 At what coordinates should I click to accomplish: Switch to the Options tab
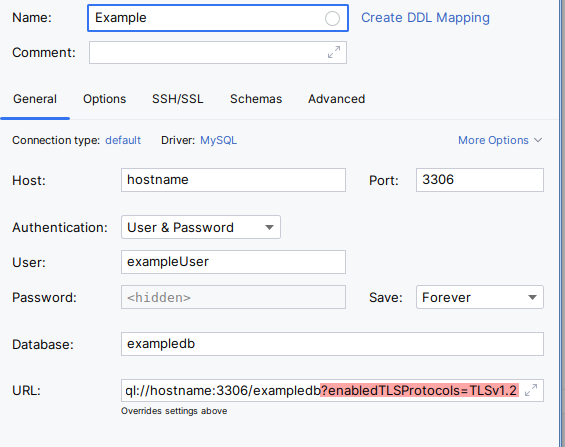[104, 99]
